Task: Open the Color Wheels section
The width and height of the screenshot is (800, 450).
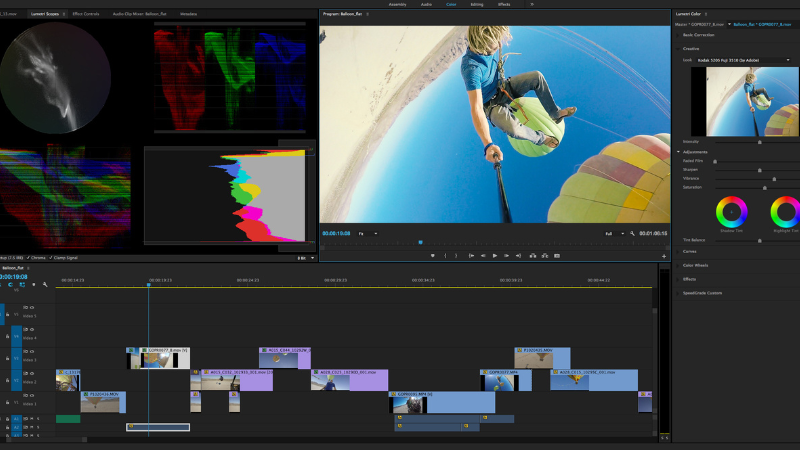Action: pos(695,265)
